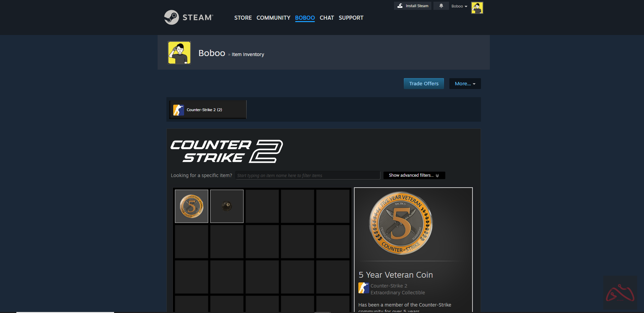Click the Counter-Strike 2 icon in item details
Screen dimensions: 644x313
point(363,288)
